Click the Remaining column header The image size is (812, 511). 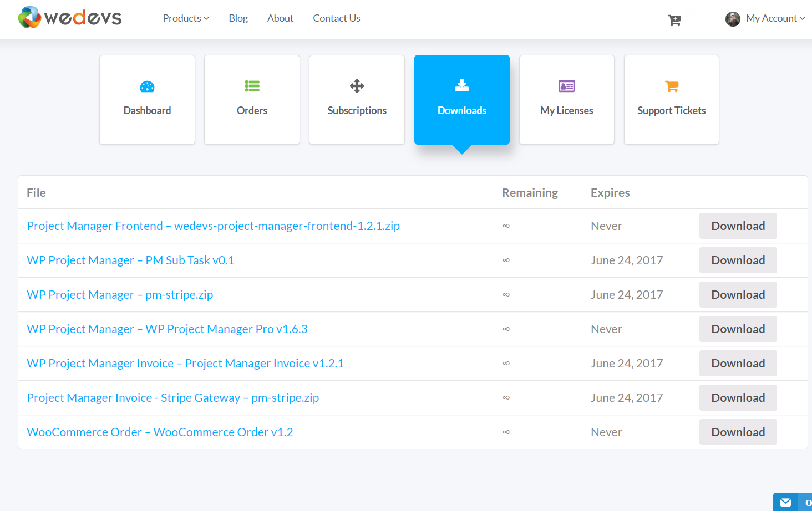coord(530,193)
